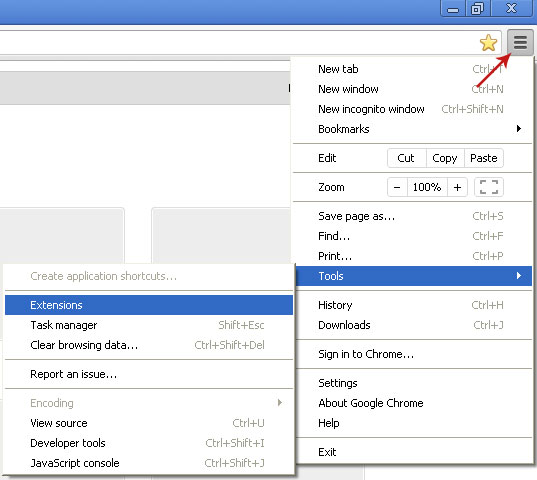Click the Chrome hamburger menu icon

tap(520, 42)
